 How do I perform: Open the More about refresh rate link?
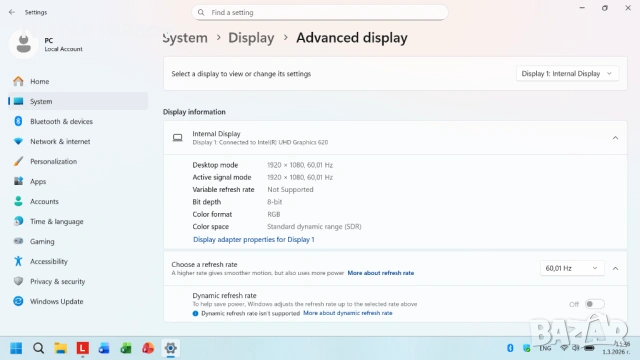381,273
